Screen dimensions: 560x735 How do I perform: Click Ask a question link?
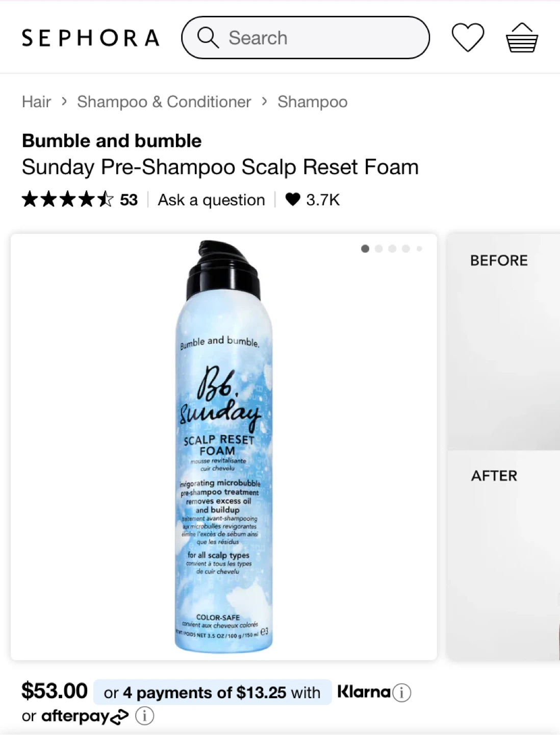(x=212, y=200)
